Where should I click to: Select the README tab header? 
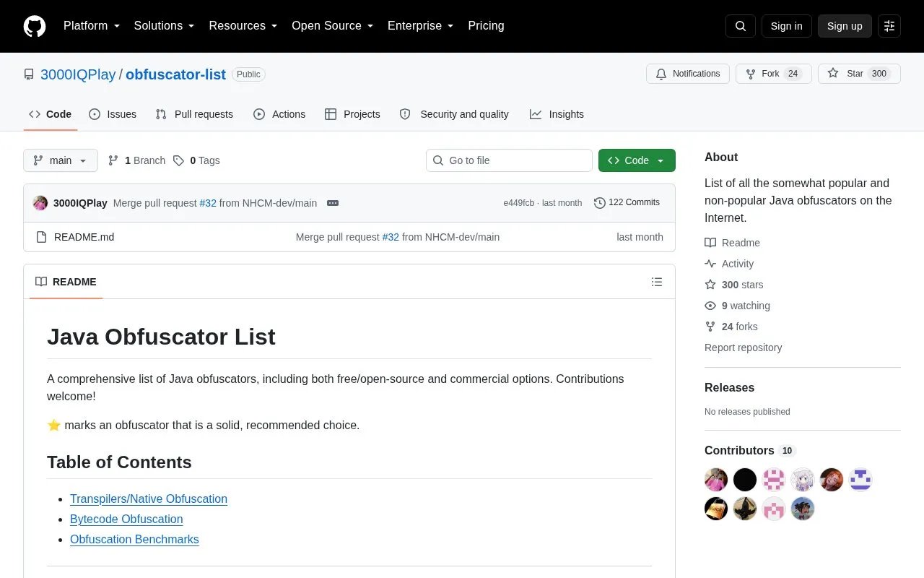[66, 282]
